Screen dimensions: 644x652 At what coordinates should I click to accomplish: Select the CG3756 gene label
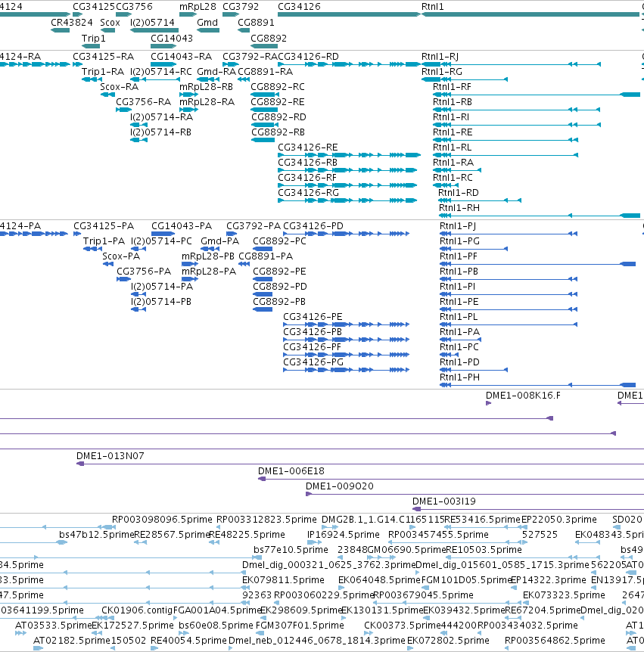135,7
